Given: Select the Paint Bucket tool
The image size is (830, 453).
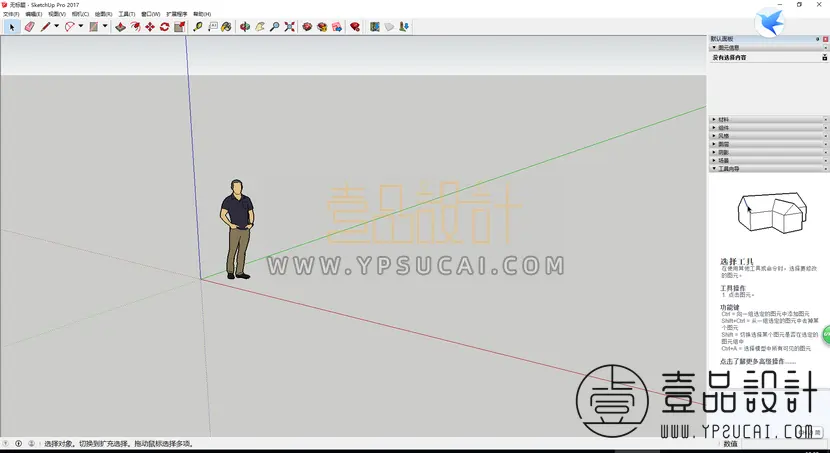Looking at the screenshot, I should 227,26.
